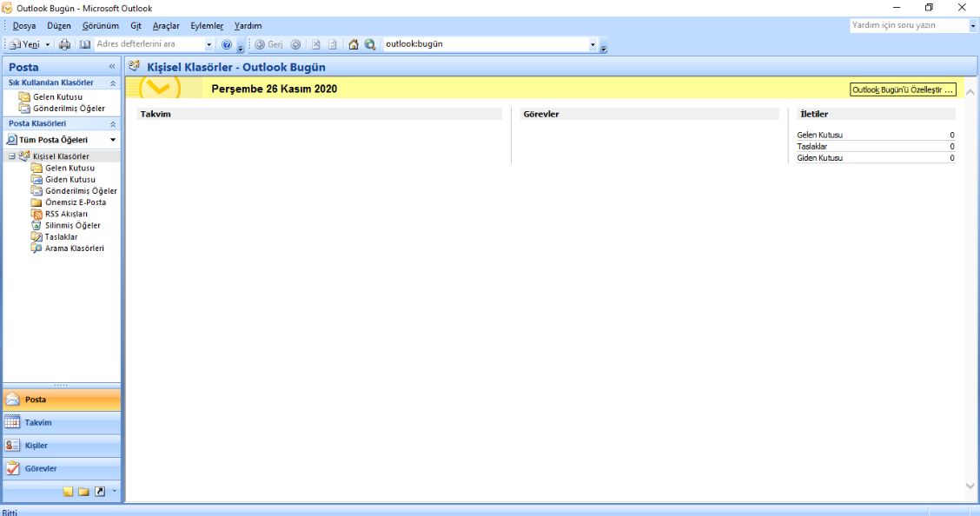Viewport: 980px width, 516px height.
Task: Open the Yeni button dropdown arrow
Action: click(x=48, y=44)
